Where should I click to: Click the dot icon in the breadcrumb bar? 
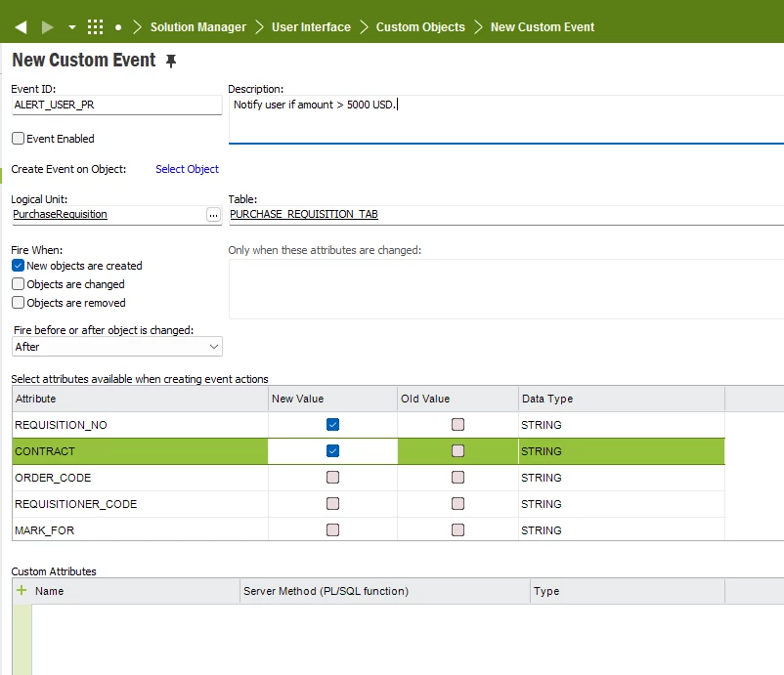click(x=118, y=27)
